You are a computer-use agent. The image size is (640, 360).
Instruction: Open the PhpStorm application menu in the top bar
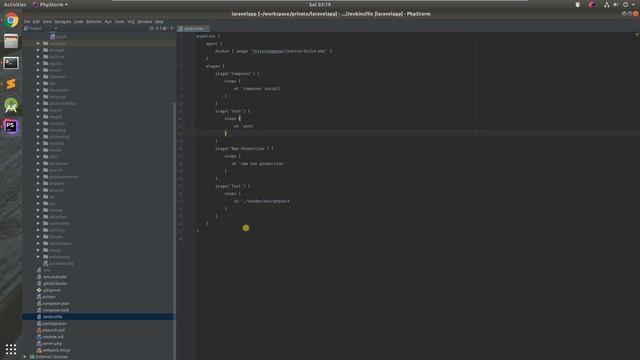(x=50, y=4)
